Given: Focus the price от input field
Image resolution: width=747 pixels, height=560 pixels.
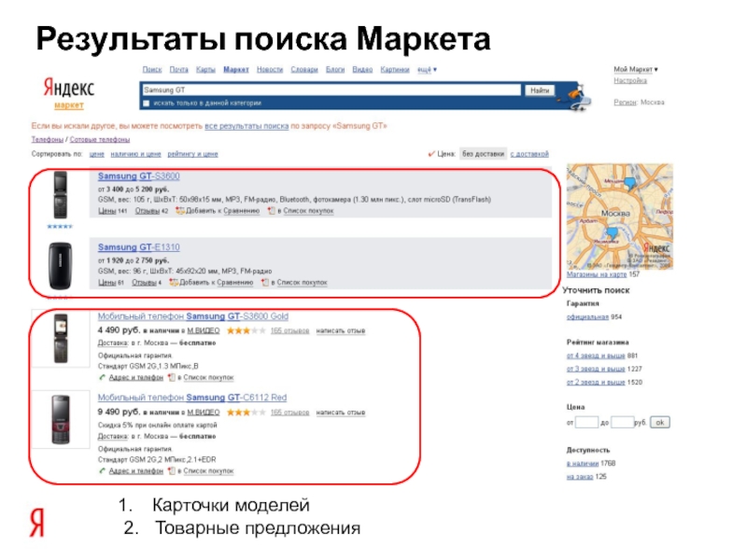Looking at the screenshot, I should pos(586,422).
